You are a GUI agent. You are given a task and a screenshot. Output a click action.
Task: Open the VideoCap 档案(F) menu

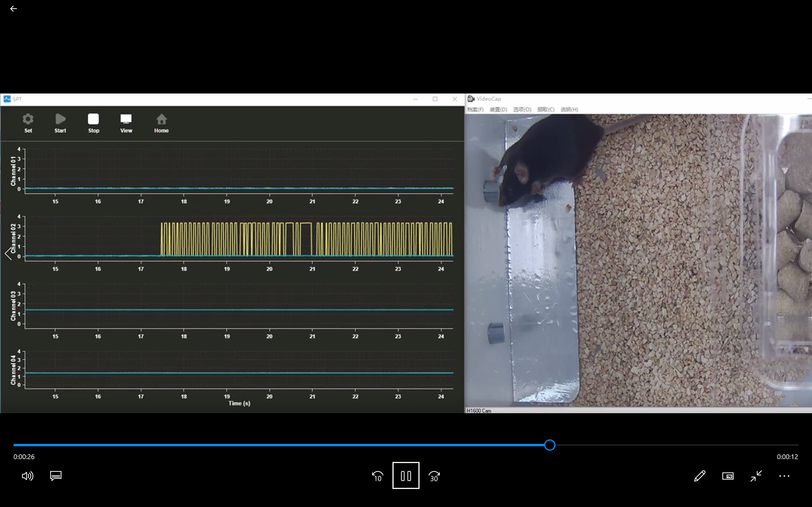coord(475,110)
